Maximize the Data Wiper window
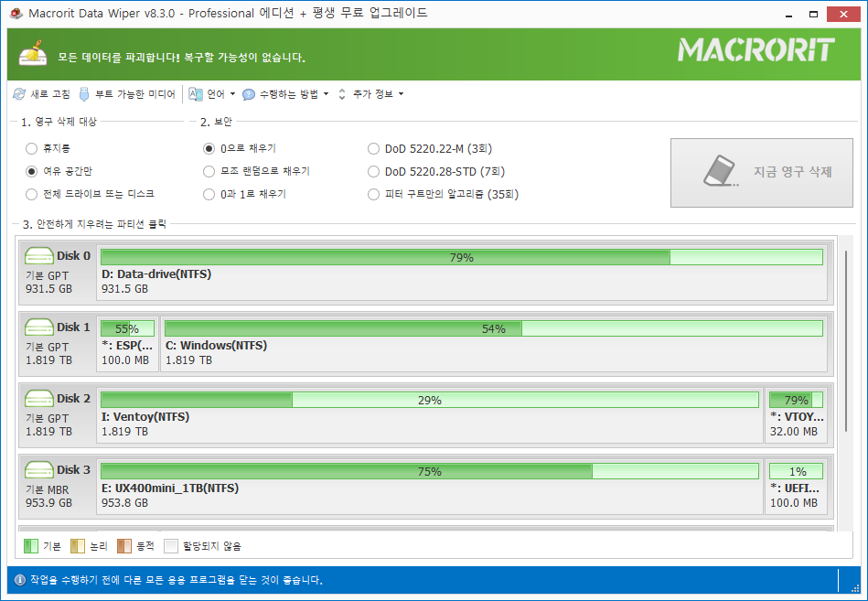868x601 pixels. tap(813, 15)
